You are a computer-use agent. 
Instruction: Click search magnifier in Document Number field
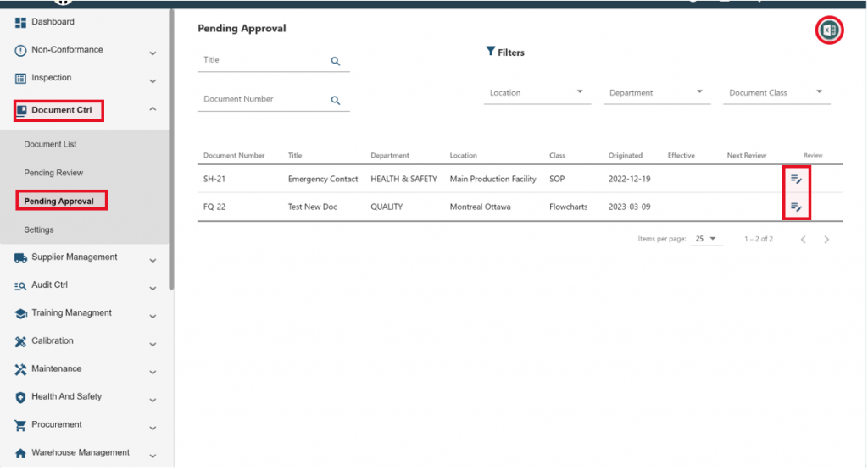tap(335, 100)
